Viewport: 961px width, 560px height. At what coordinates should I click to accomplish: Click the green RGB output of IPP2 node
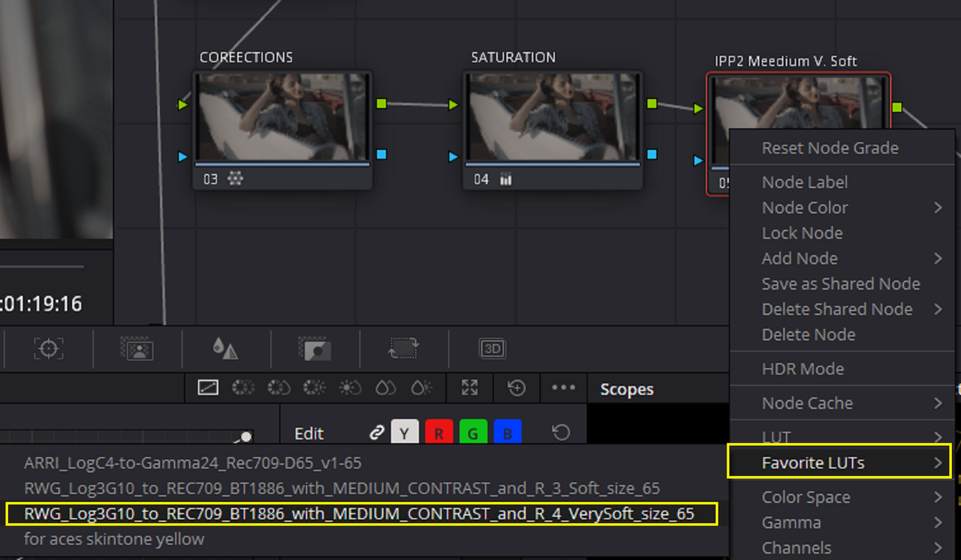[x=896, y=107]
